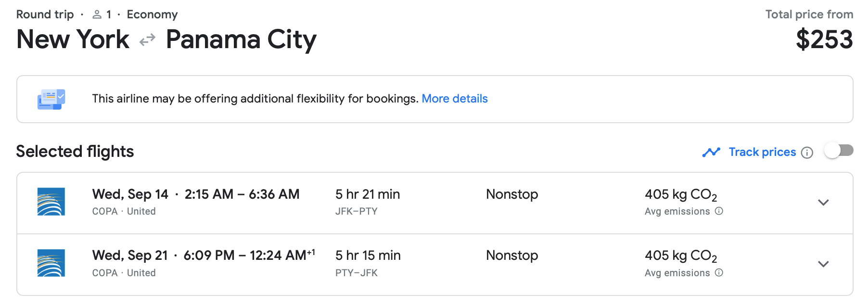This screenshot has height=307, width=868.
Task: Click the booking flexibility notice icon
Action: (x=51, y=99)
